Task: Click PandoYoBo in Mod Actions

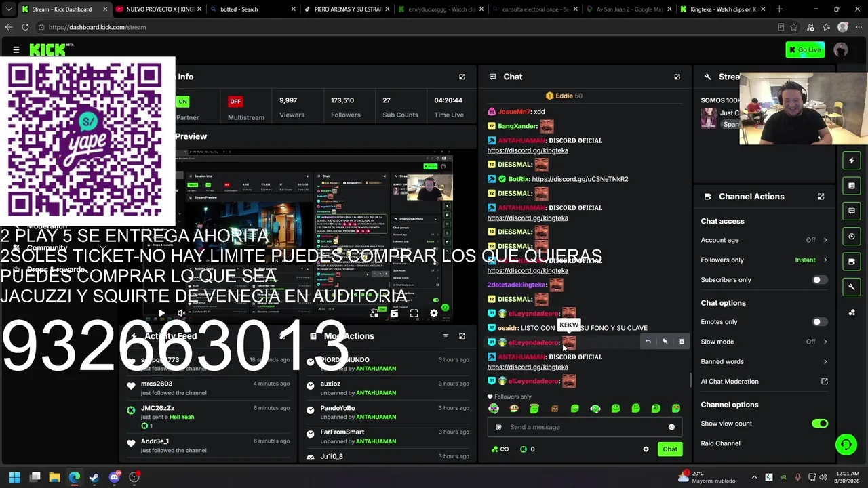Action: coord(338,408)
